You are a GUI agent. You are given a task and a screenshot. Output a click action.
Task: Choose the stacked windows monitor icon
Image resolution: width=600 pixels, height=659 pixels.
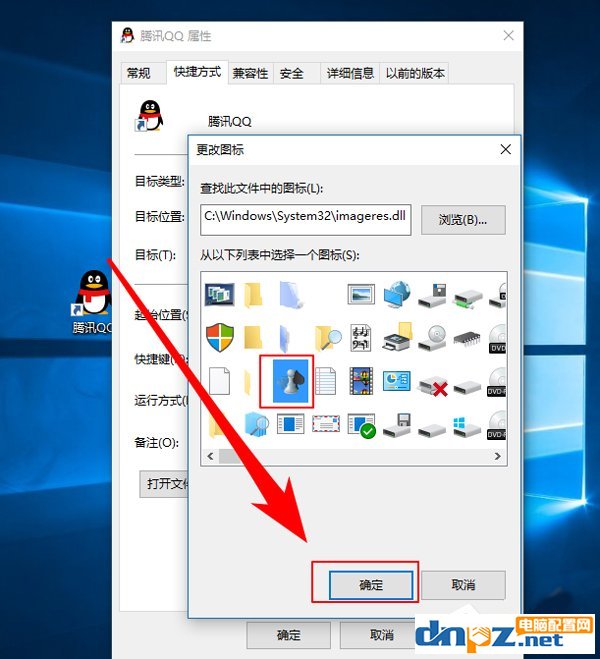tap(219, 294)
